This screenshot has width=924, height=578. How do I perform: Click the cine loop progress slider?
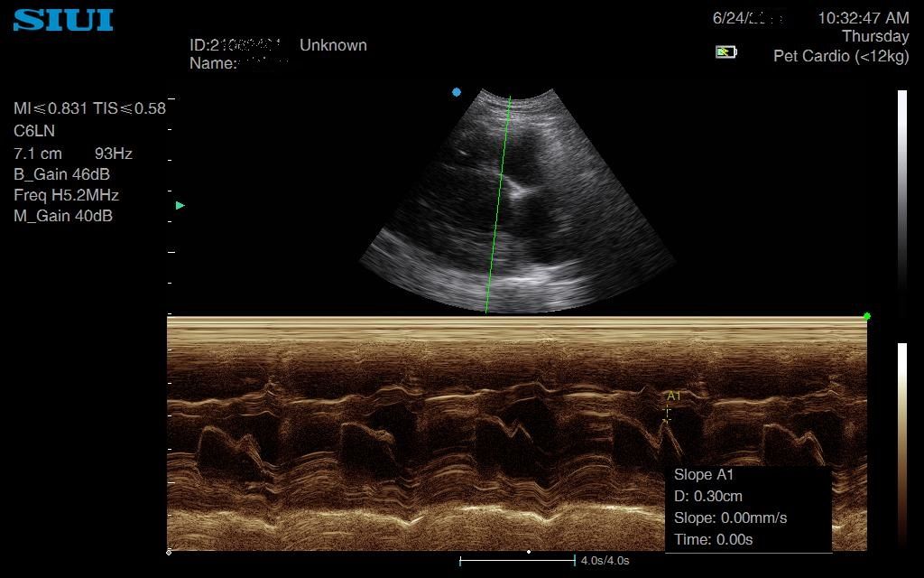(517, 560)
